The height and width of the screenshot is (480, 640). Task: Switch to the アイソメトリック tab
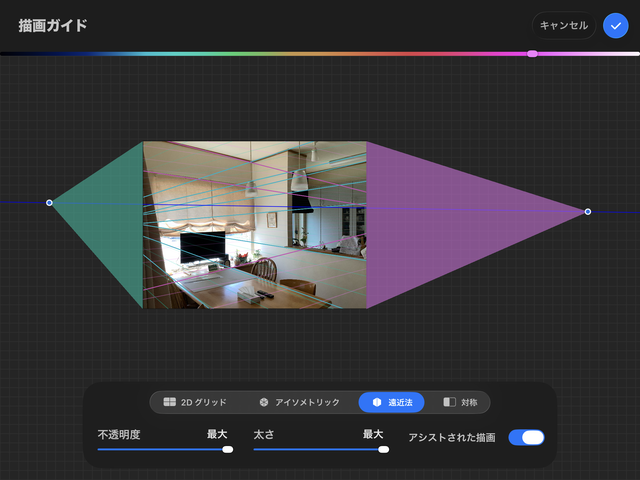(299, 402)
